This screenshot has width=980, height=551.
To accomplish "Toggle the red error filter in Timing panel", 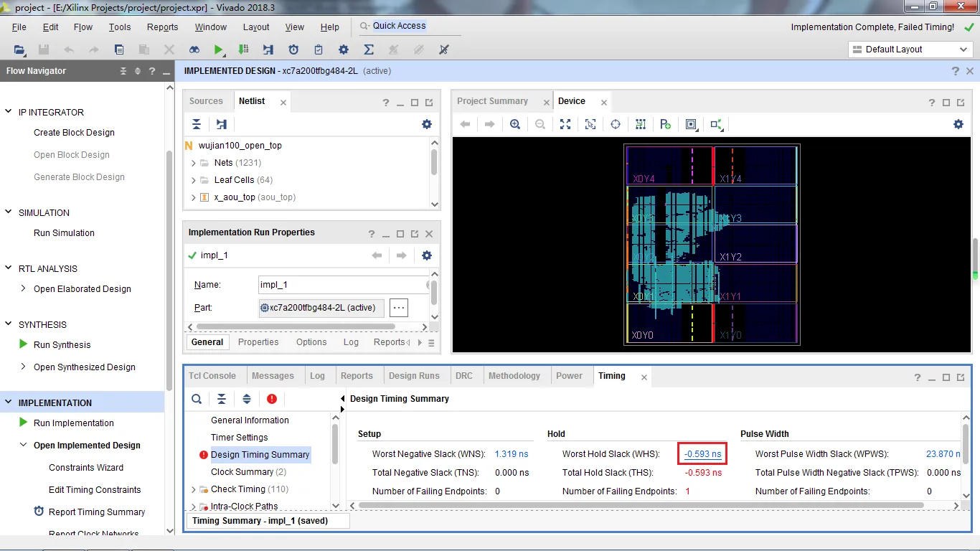I will 272,399.
